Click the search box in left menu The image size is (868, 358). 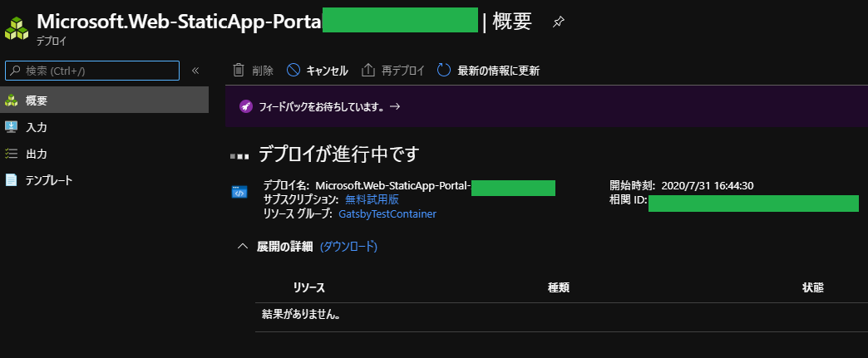pos(92,71)
